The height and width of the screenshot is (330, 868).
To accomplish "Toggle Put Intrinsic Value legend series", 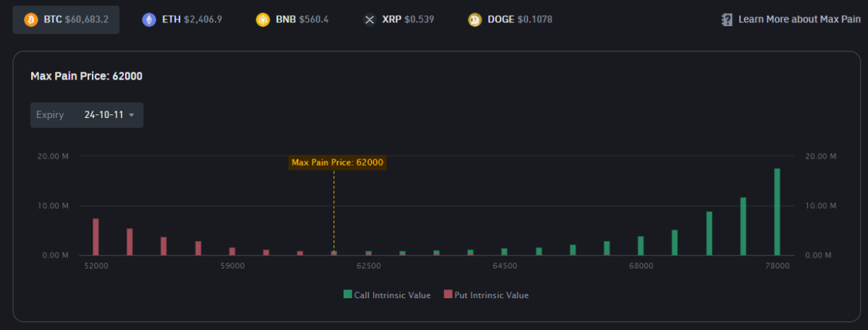I will coord(486,295).
